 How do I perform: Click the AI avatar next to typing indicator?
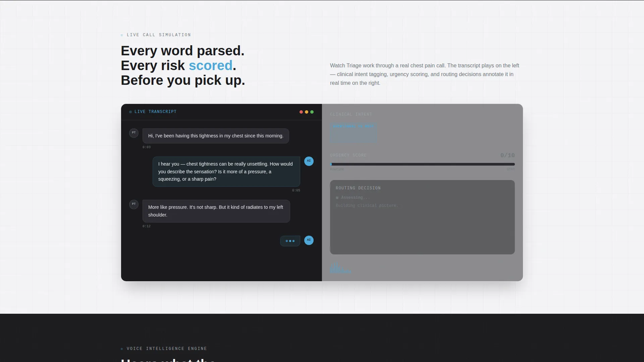[x=309, y=240]
